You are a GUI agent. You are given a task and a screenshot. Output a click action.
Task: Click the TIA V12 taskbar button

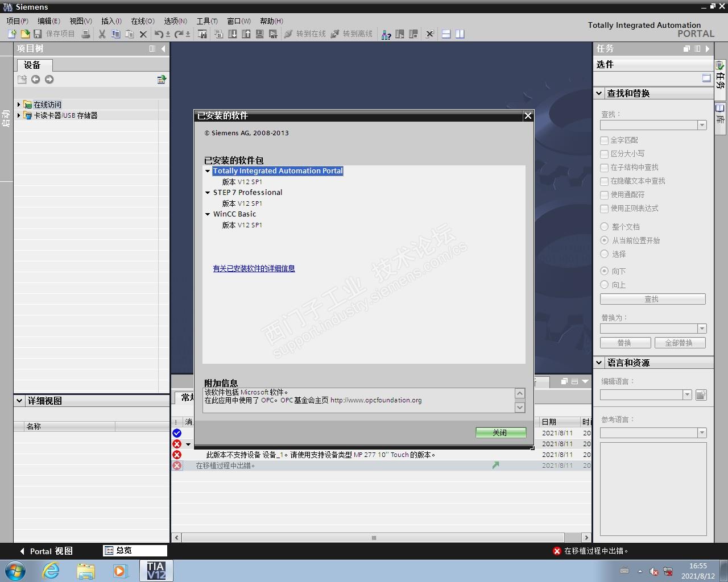coord(156,571)
